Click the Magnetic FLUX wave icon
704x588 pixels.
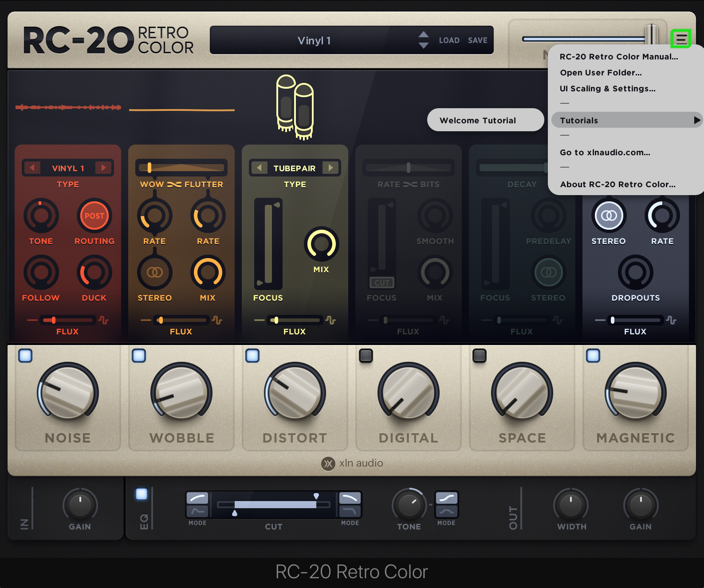pos(671,320)
